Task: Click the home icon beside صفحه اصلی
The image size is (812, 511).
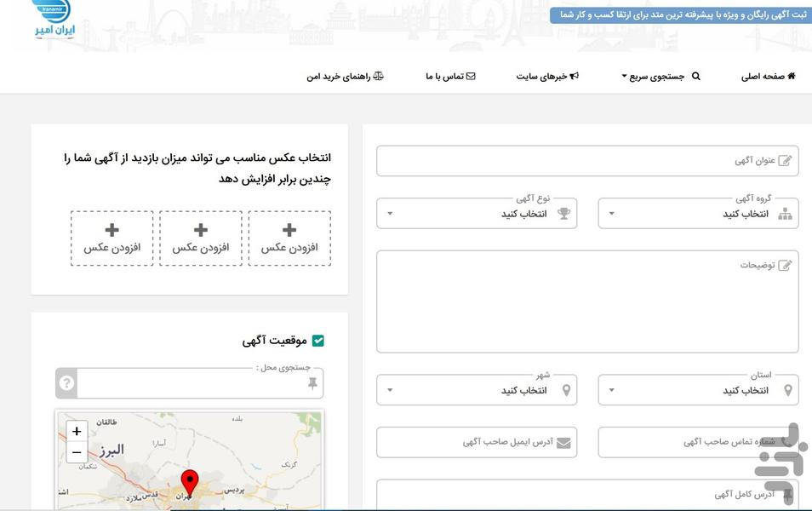Action: pos(790,76)
